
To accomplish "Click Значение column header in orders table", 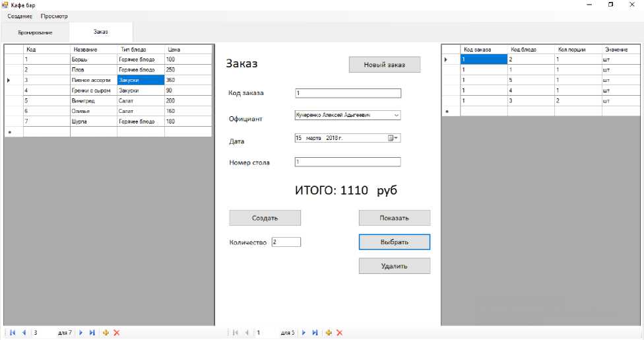I will (621, 50).
